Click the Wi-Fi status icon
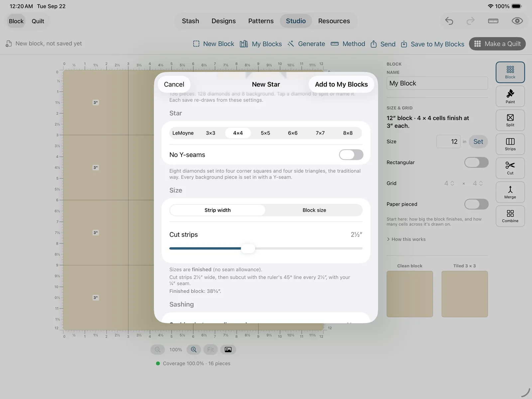This screenshot has height=399, width=532. coord(490,6)
